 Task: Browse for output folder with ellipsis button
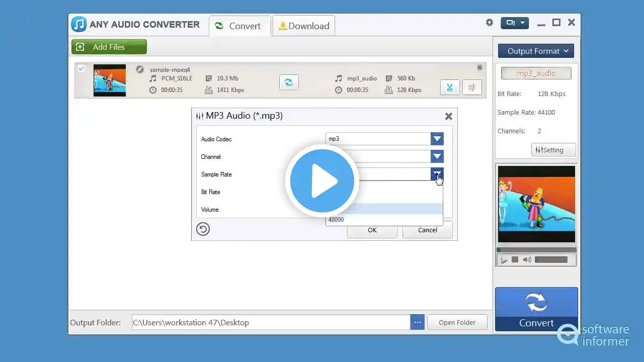[418, 322]
